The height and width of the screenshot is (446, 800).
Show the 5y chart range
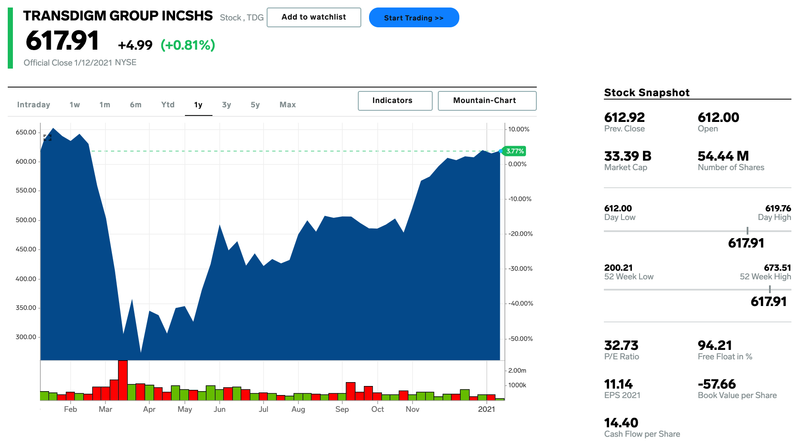click(x=255, y=105)
